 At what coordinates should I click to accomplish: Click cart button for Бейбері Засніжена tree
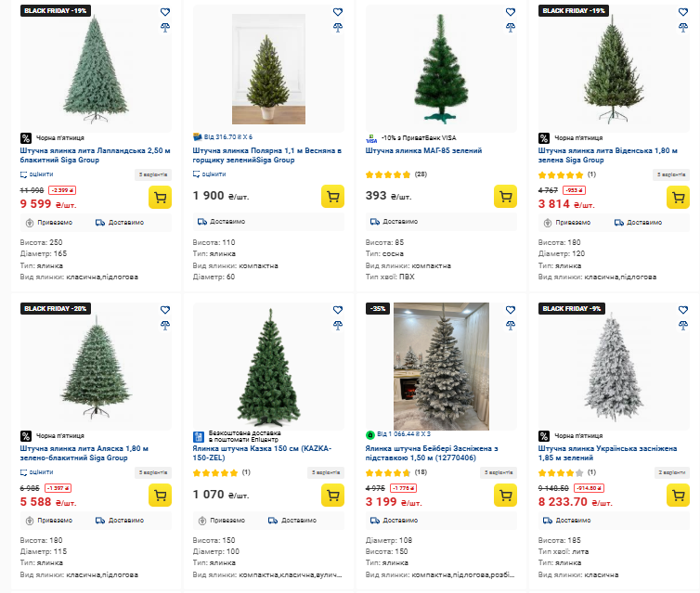[505, 495]
